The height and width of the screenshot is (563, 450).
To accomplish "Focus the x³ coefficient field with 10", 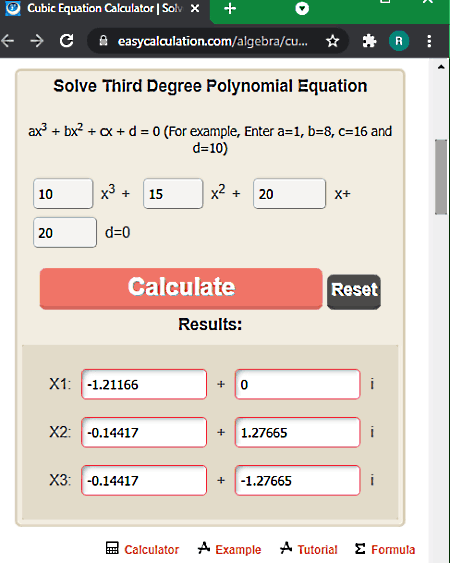I will 63,194.
